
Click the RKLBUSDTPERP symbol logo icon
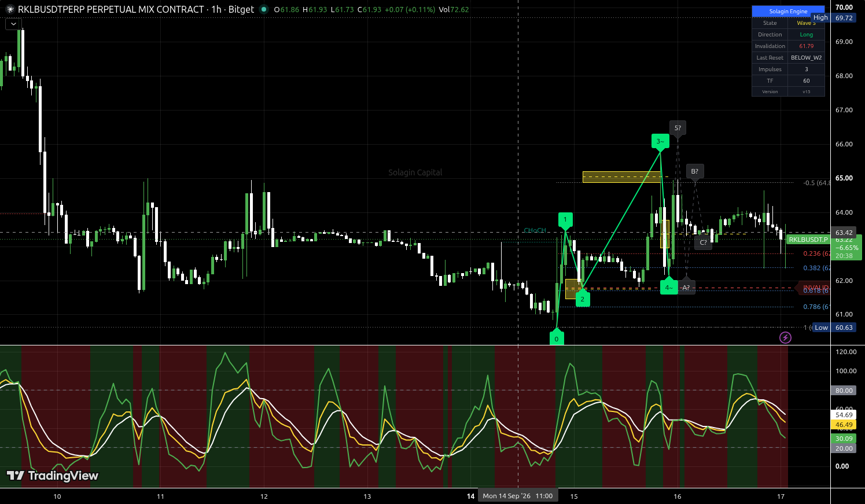point(10,9)
